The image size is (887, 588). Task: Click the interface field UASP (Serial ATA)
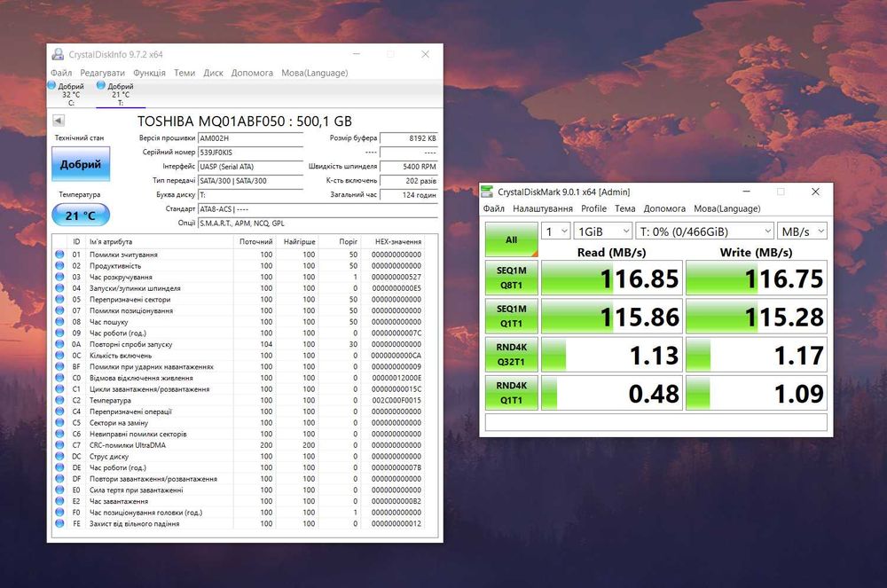(x=251, y=167)
